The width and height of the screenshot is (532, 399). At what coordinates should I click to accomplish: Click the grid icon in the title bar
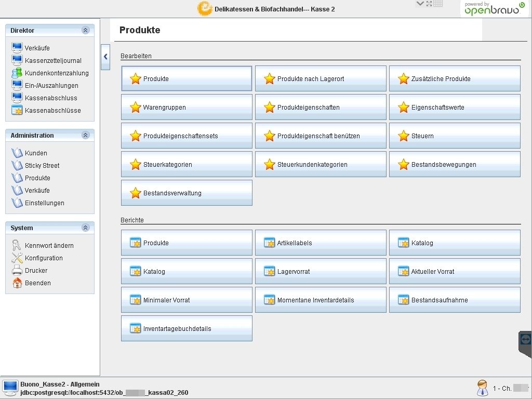tap(438, 4)
